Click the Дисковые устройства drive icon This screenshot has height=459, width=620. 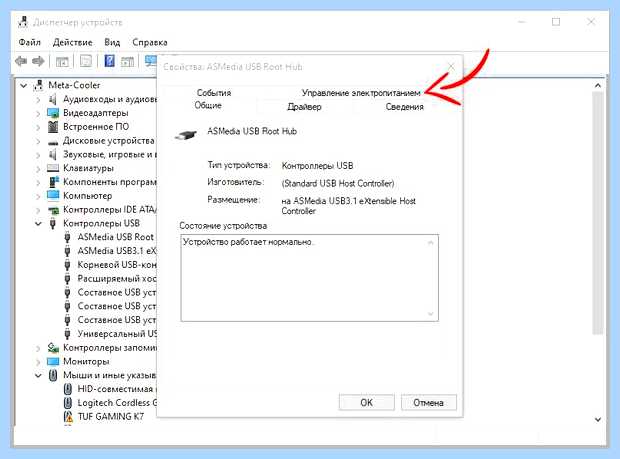click(53, 142)
